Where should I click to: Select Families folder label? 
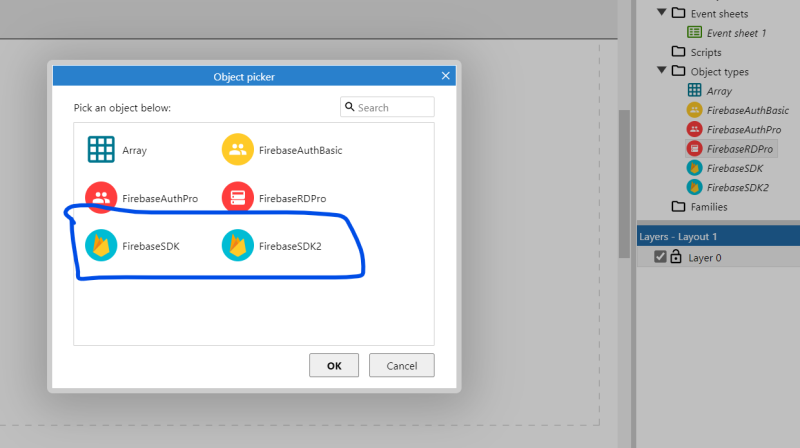point(709,207)
